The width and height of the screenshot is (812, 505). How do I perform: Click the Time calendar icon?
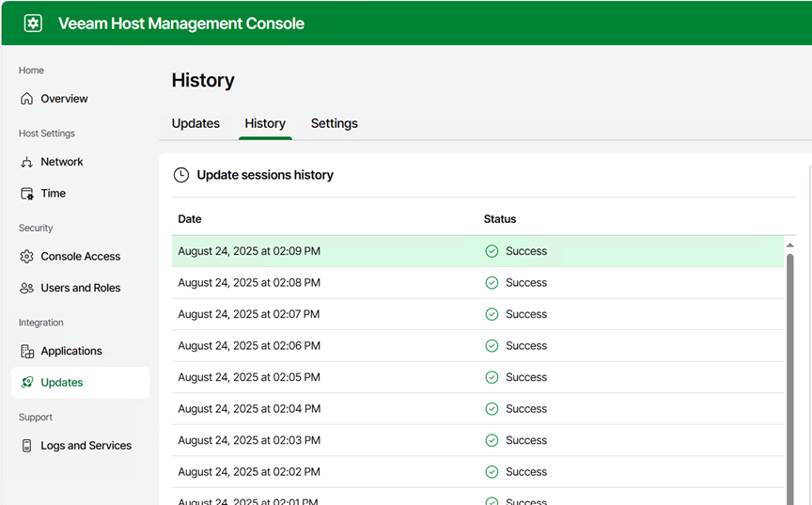[26, 194]
